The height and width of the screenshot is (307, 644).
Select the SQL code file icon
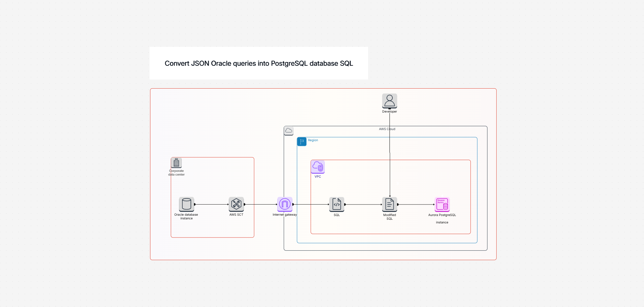point(337,204)
